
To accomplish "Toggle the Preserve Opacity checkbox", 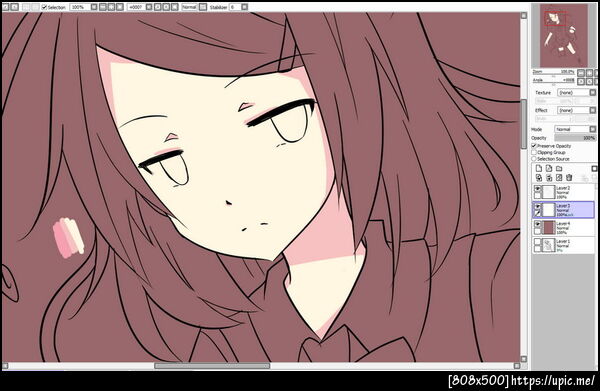I will point(534,146).
